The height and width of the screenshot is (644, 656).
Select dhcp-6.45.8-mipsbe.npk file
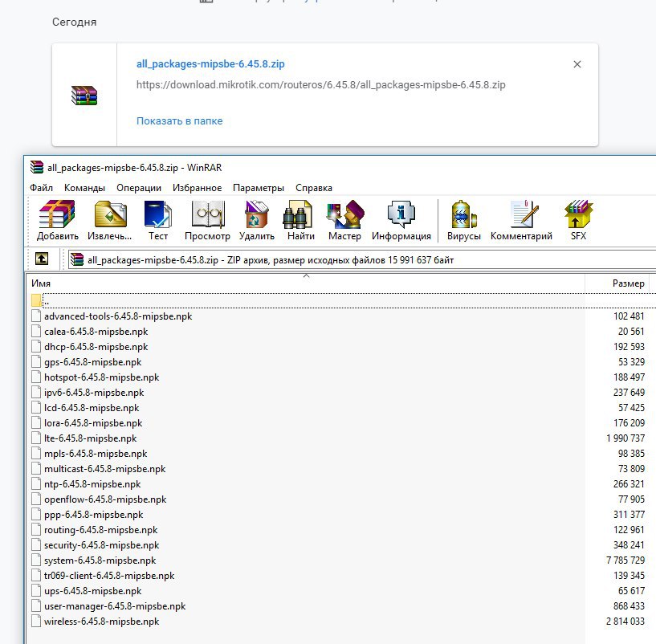(x=96, y=346)
